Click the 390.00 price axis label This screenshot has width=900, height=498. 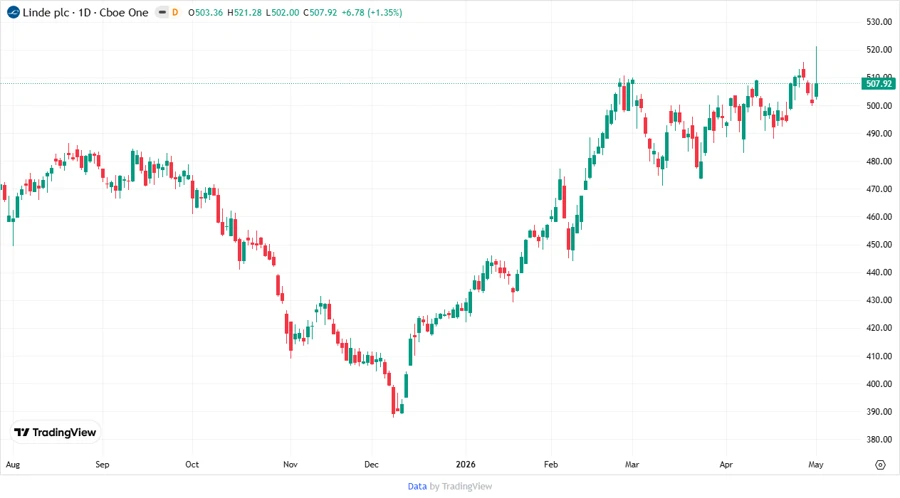coord(879,412)
